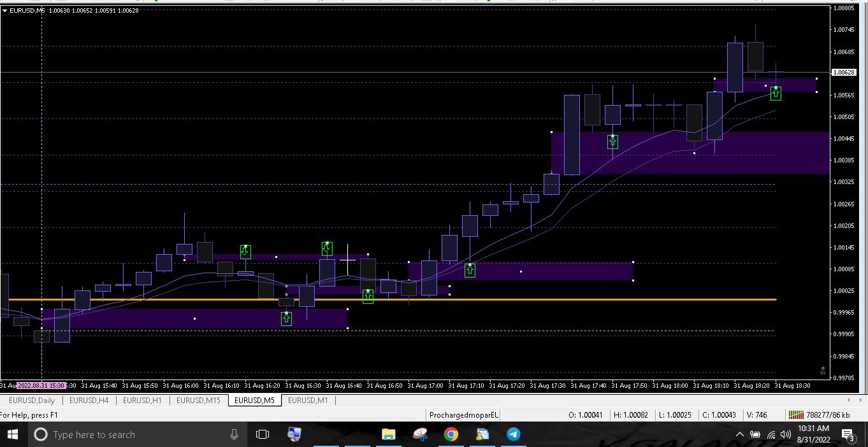
Task: Click the open price O: 1.00041 field
Action: click(x=585, y=415)
